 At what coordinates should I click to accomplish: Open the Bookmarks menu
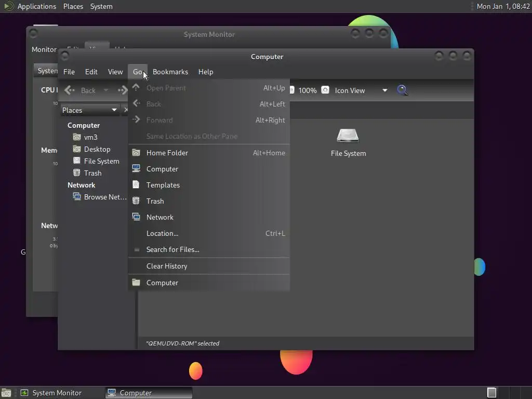pos(170,72)
